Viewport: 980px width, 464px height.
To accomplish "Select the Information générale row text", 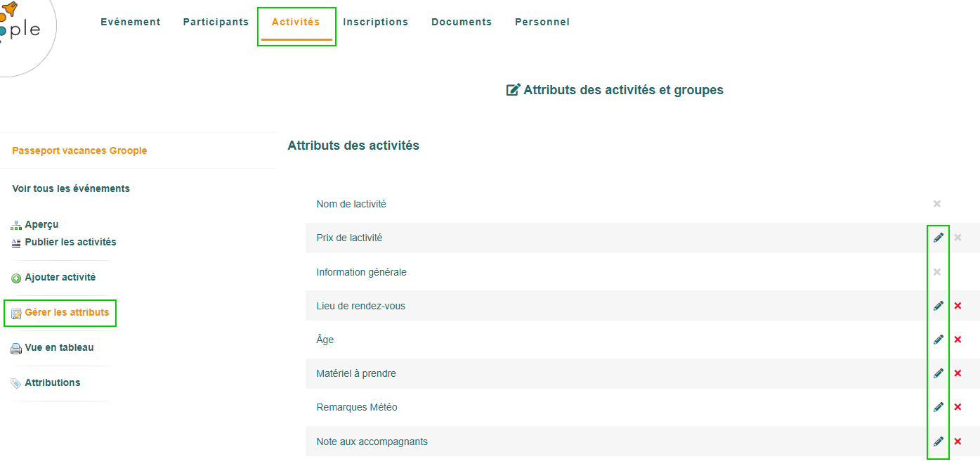I will click(361, 272).
